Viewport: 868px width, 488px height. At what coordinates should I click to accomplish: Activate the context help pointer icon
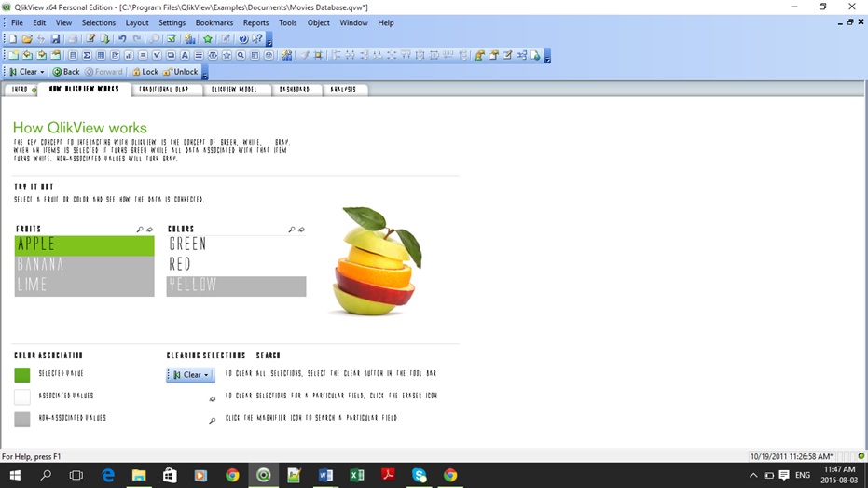point(257,39)
